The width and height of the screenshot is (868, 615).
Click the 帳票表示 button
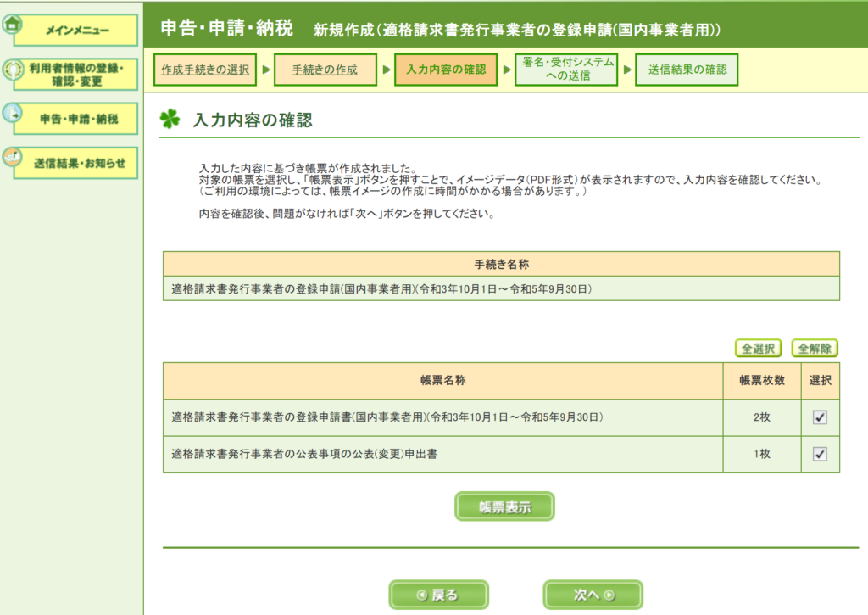(504, 507)
